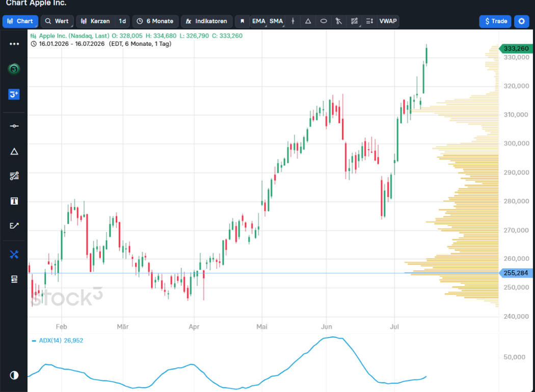535x392 pixels.
Task: Add SMA indicator from toolbar
Action: 276,21
